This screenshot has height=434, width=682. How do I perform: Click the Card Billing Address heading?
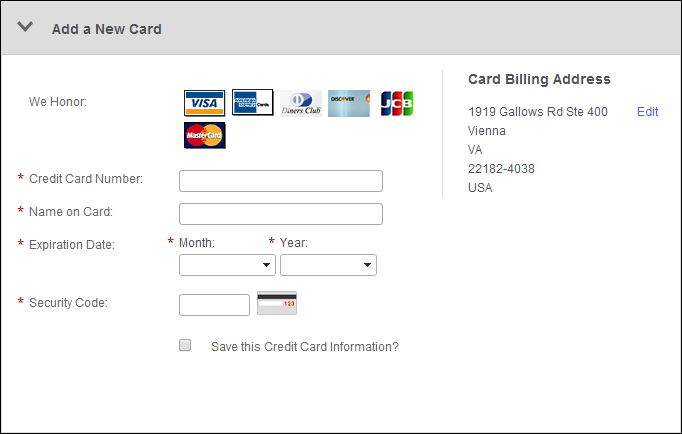click(x=539, y=79)
